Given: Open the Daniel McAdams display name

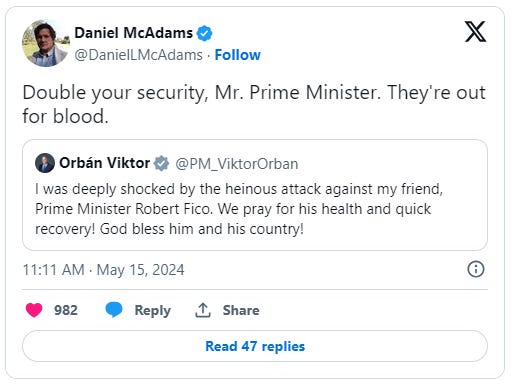Looking at the screenshot, I should [134, 33].
